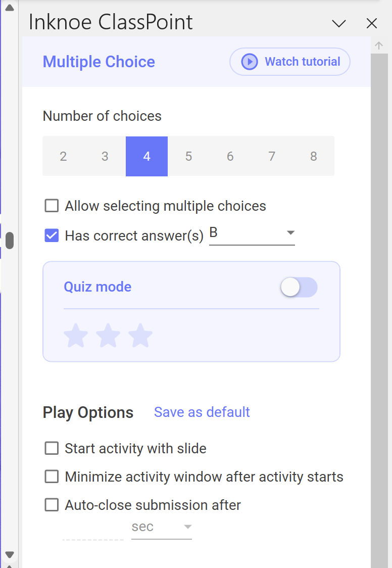Turn on the Quiz mode switch
The width and height of the screenshot is (392, 568).
[299, 287]
